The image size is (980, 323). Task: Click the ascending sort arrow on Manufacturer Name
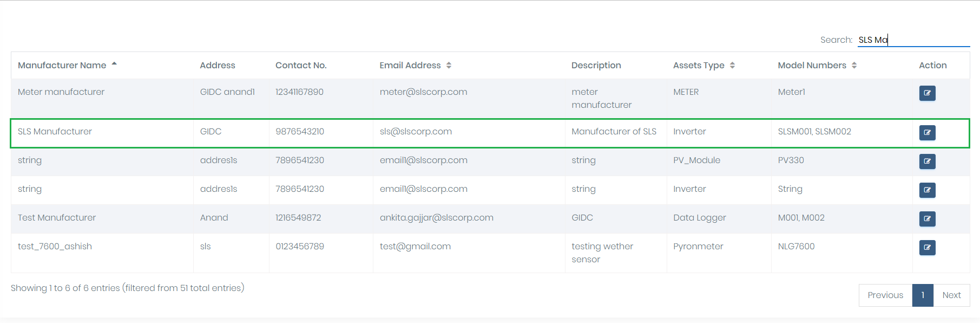[x=114, y=63]
